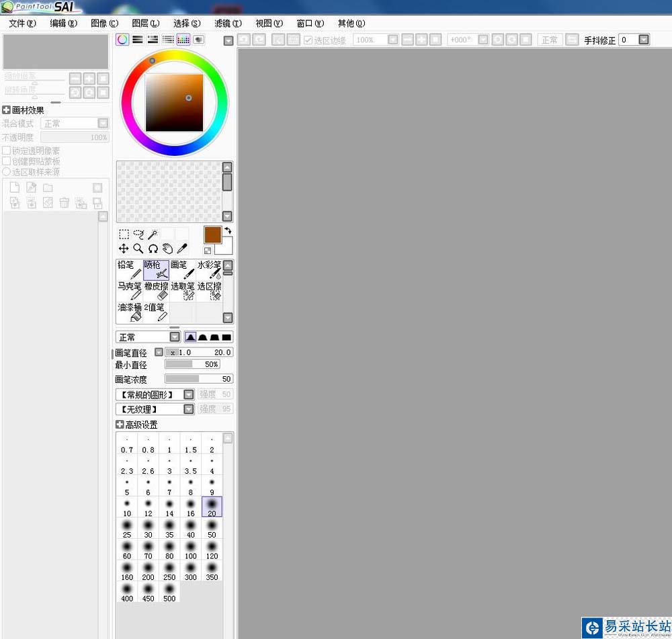672x639 pixels.
Task: Select the 选取笔 selection pen tool
Action: coord(183,292)
